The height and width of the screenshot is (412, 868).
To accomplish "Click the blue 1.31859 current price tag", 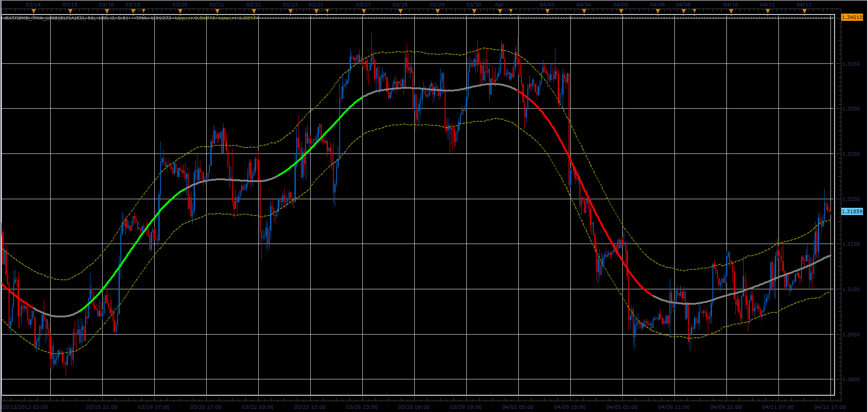I will pos(852,211).
